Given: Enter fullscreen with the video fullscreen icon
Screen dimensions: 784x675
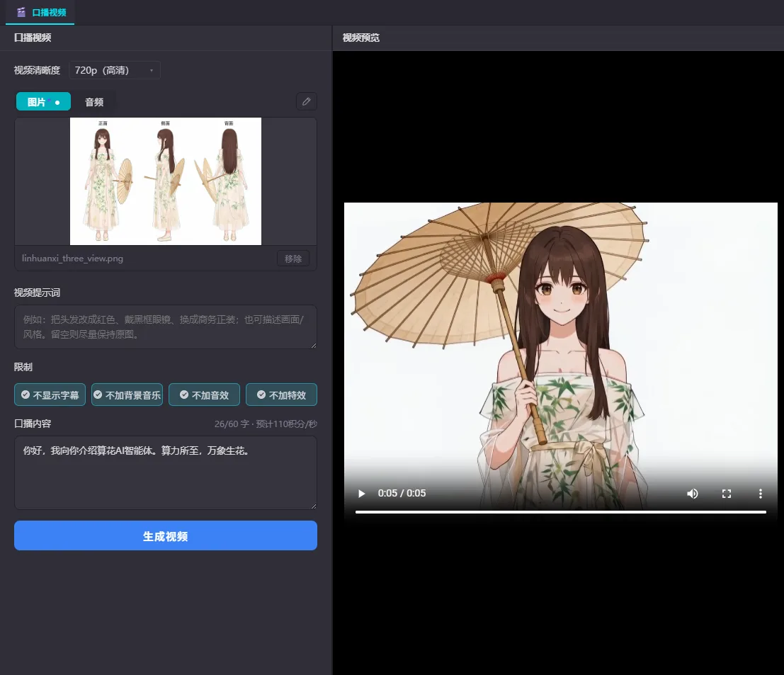Looking at the screenshot, I should pos(727,494).
